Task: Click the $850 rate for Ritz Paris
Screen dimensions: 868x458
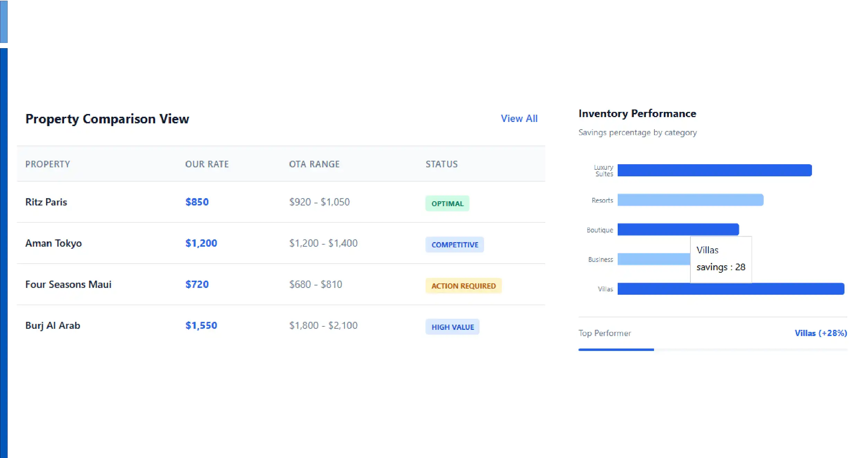Action: point(197,202)
